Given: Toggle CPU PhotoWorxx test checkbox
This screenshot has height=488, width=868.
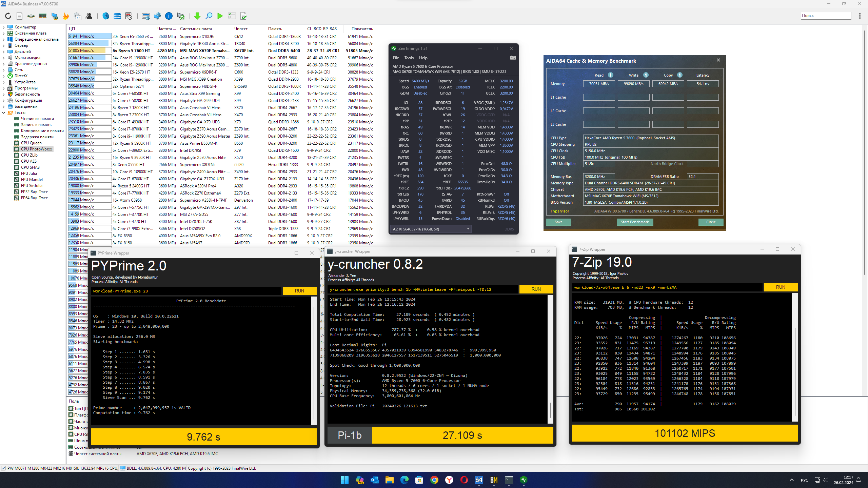Looking at the screenshot, I should point(17,149).
